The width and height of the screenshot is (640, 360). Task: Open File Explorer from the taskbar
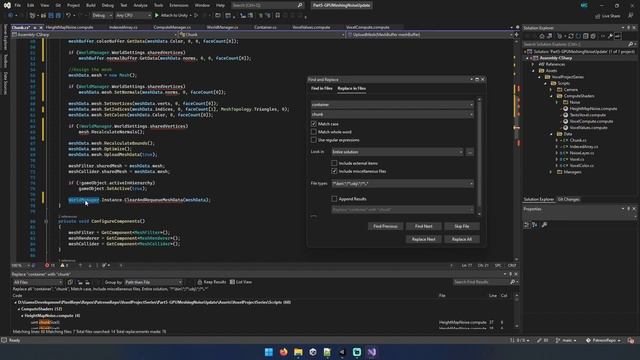coord(298,352)
